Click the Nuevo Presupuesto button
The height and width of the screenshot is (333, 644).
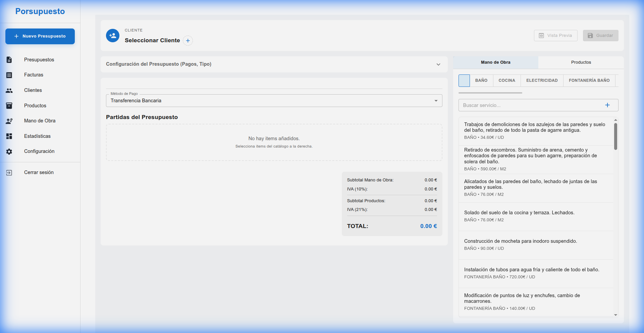(40, 36)
